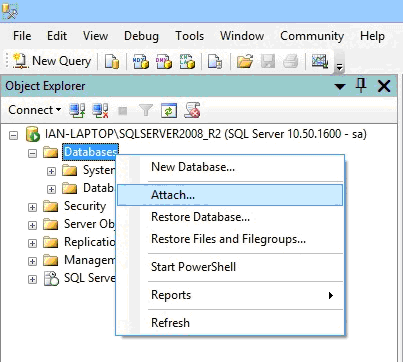Expand the Security folder node
The width and height of the screenshot is (403, 362).
(x=32, y=207)
